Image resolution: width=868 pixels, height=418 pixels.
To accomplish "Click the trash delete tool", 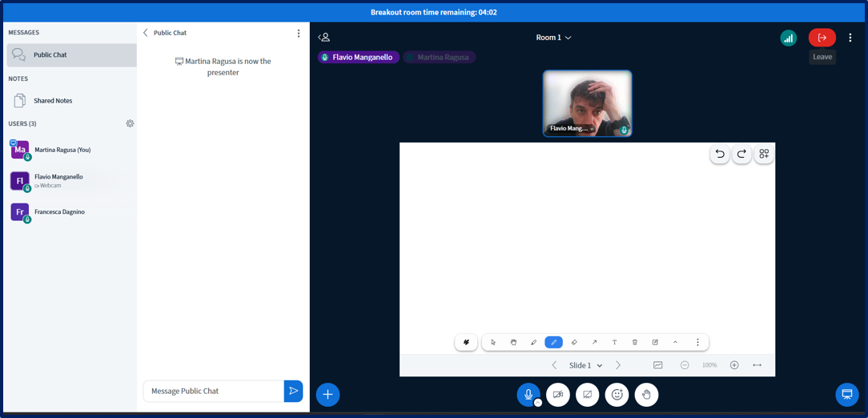I will click(x=635, y=342).
